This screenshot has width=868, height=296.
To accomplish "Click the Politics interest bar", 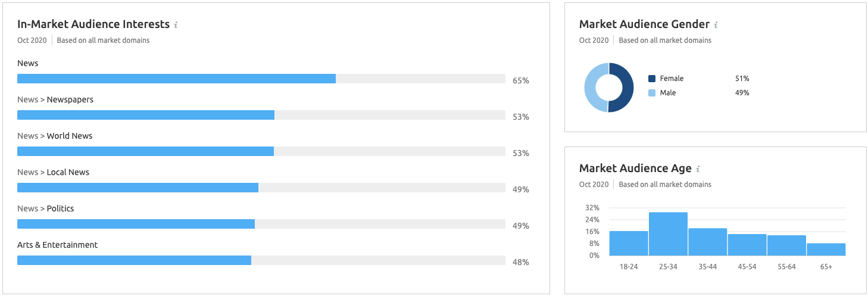I will (x=136, y=224).
